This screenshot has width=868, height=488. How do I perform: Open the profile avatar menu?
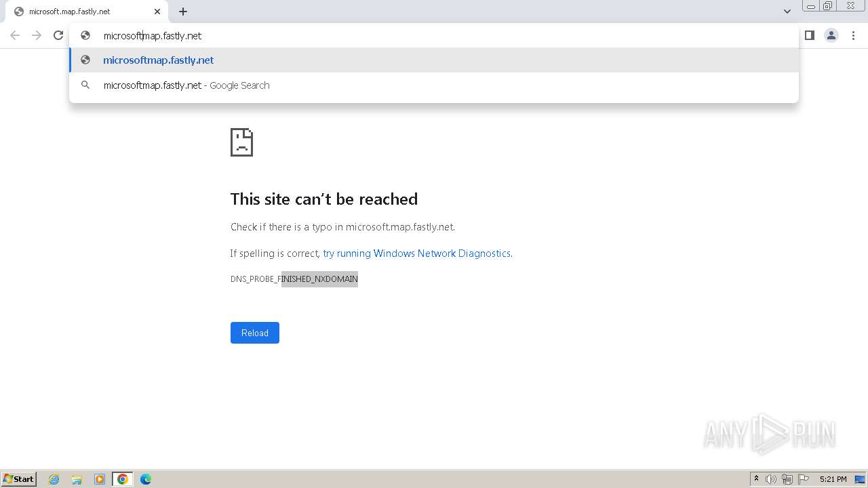pos(831,35)
